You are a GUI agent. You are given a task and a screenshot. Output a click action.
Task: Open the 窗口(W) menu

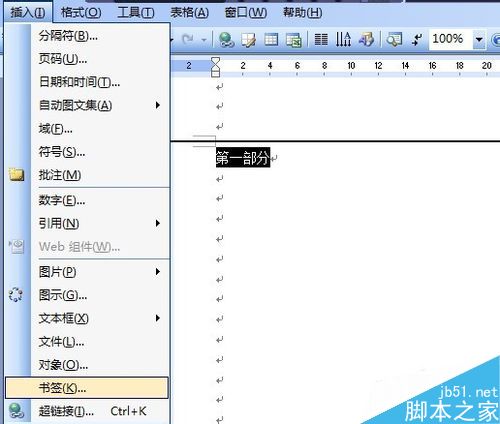(x=245, y=13)
